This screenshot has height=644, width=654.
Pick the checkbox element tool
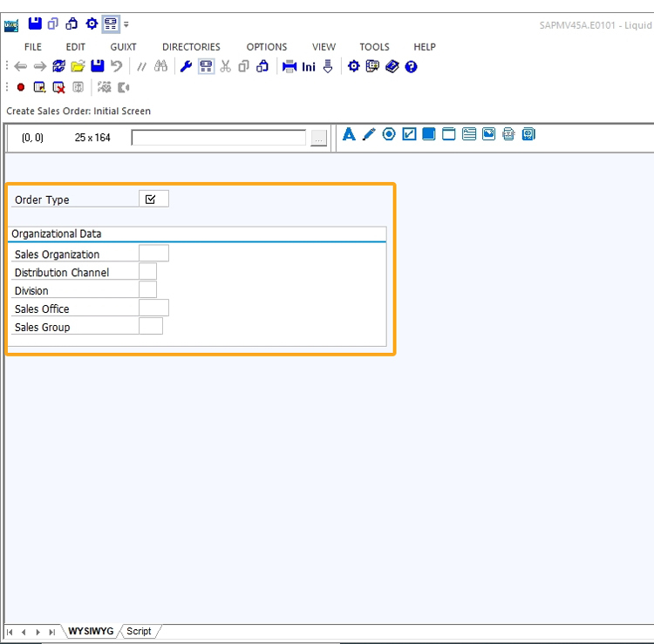click(x=409, y=134)
